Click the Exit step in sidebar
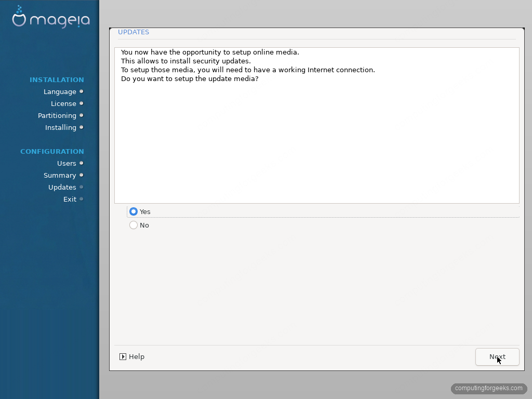The width and height of the screenshot is (532, 399). click(70, 199)
